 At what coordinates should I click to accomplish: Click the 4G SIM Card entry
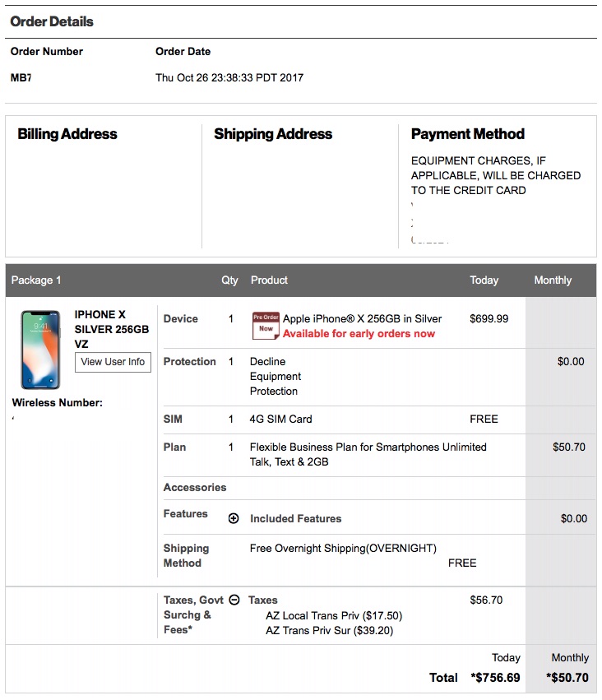click(x=280, y=420)
